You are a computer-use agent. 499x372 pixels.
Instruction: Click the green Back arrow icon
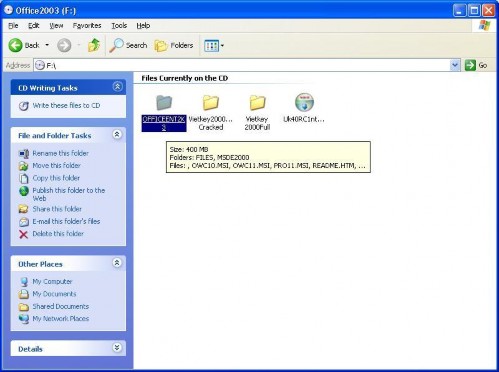pyautogui.click(x=15, y=45)
